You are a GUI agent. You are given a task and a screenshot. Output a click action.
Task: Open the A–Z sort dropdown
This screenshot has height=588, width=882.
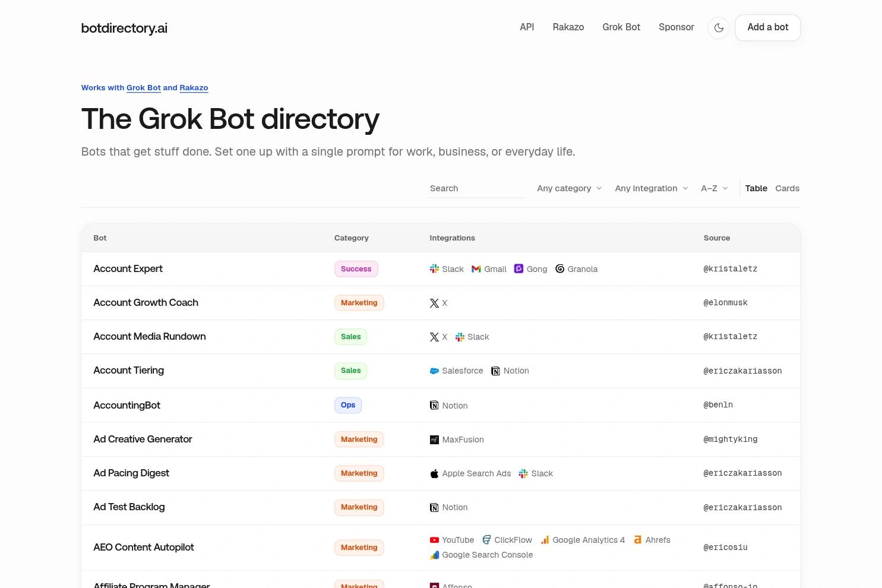click(x=715, y=188)
